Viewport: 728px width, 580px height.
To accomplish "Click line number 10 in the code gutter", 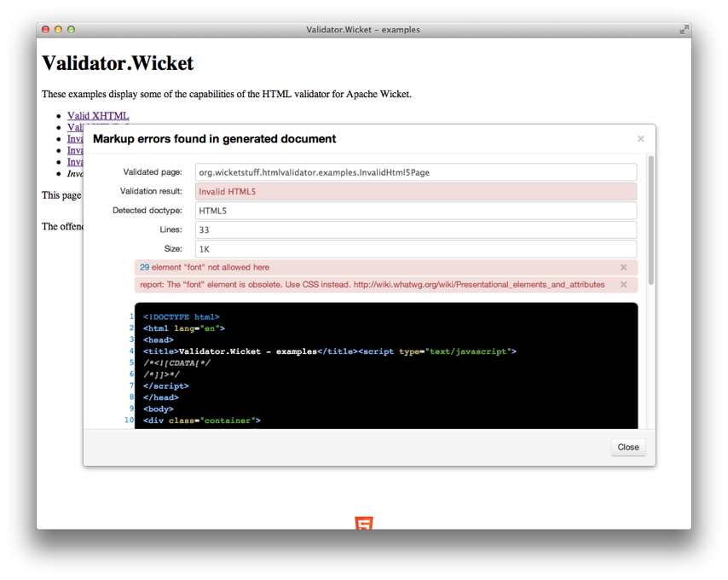I will pos(129,420).
